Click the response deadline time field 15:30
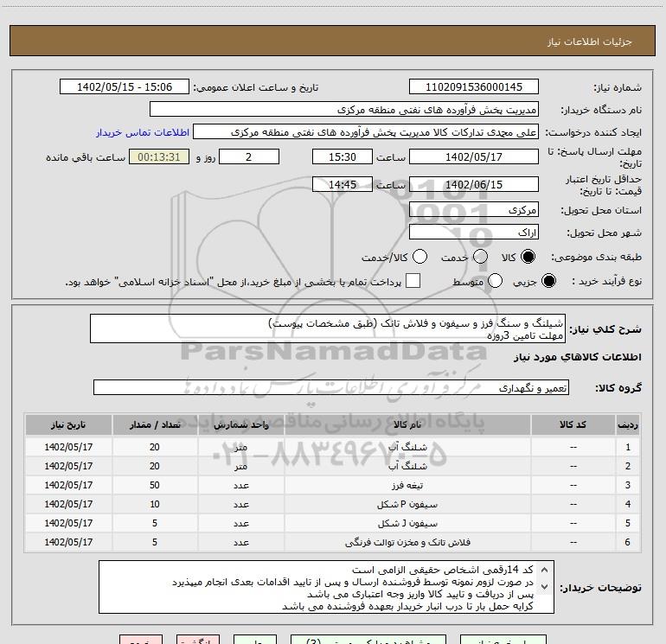Screen dimensions: 666x644 pyautogui.click(x=343, y=156)
